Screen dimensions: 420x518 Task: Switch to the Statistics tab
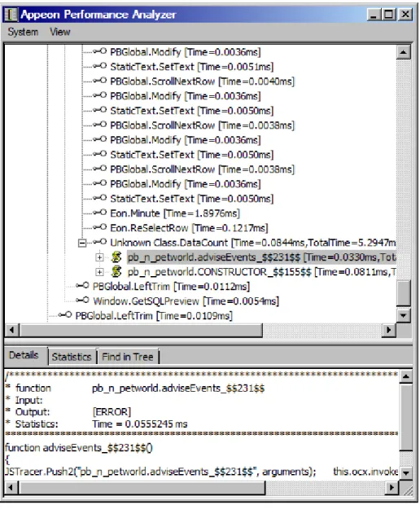point(72,357)
